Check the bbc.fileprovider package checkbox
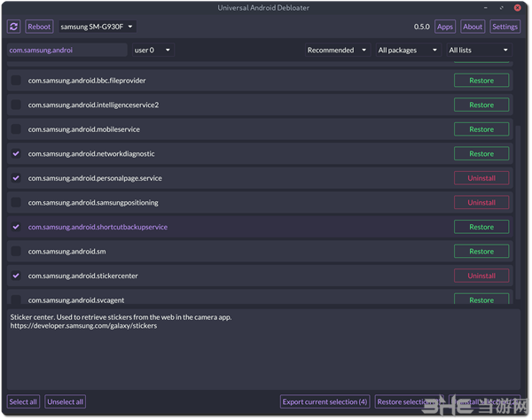The height and width of the screenshot is (420, 532). pos(16,81)
